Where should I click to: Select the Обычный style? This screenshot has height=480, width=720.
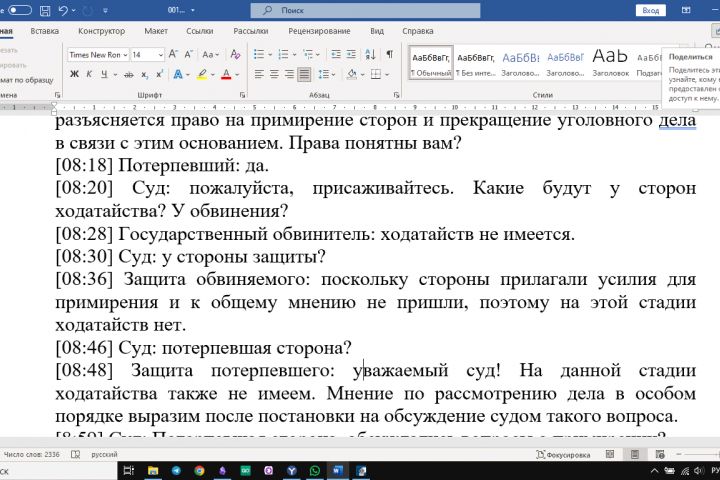[432, 63]
